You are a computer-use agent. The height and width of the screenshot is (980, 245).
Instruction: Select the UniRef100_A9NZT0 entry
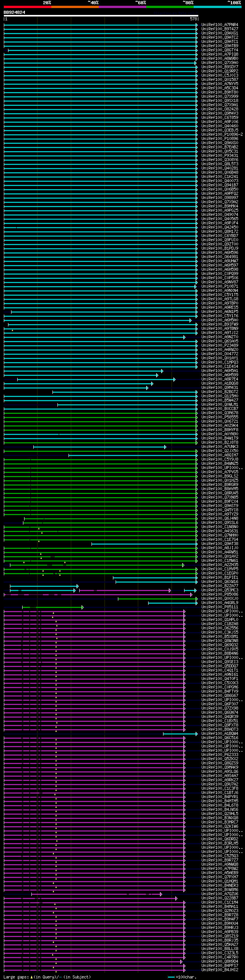click(x=220, y=337)
